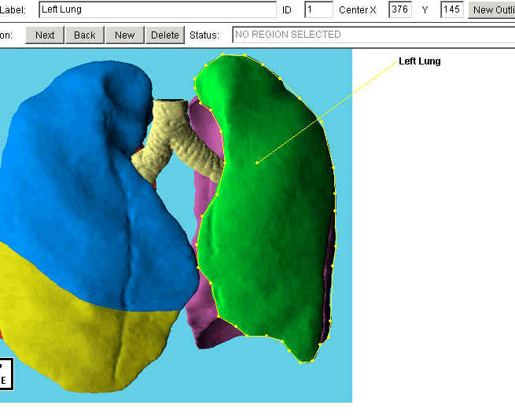Viewport: 515px width, 420px height.
Task: Click the Next region button
Action: [45, 35]
